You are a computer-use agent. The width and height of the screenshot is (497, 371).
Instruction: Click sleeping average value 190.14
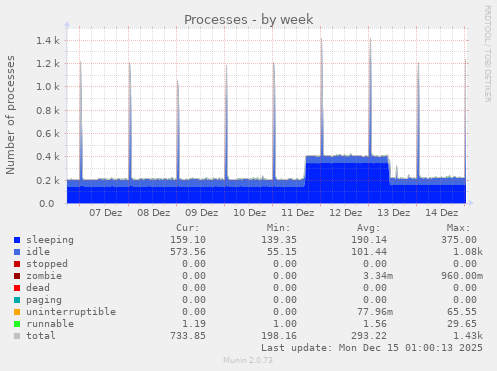(369, 240)
